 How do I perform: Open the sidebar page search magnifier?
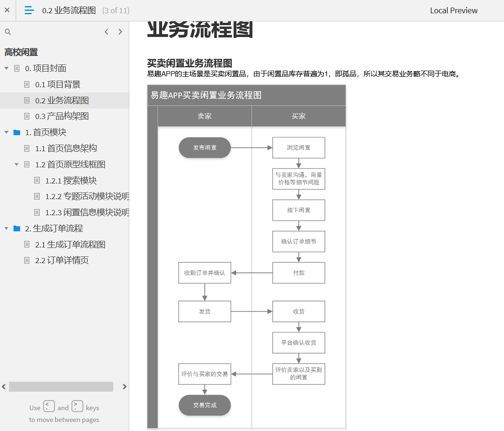point(8,32)
